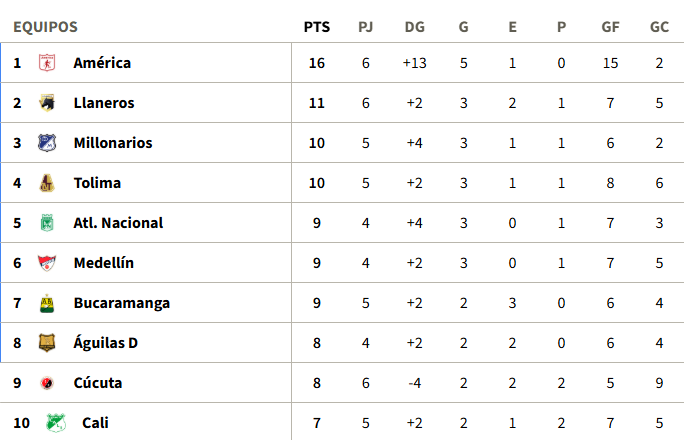
Task: Open the Millonarios team name link
Action: coord(113,143)
